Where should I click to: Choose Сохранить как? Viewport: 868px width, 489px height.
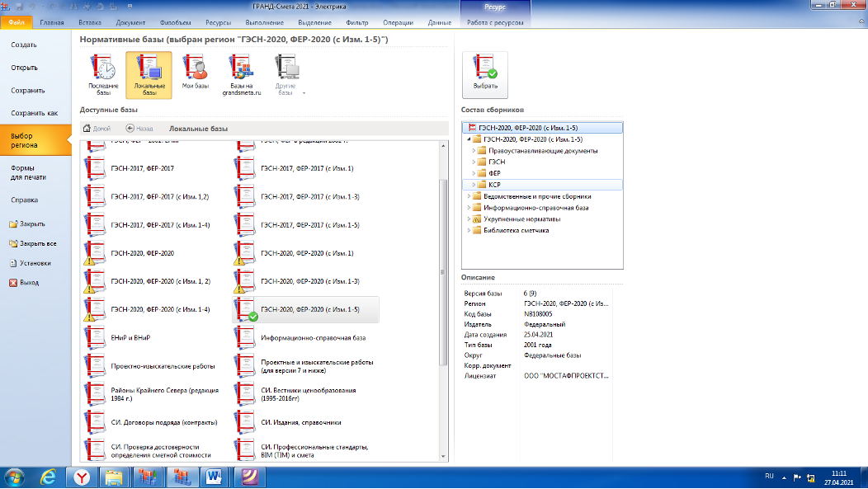[35, 113]
